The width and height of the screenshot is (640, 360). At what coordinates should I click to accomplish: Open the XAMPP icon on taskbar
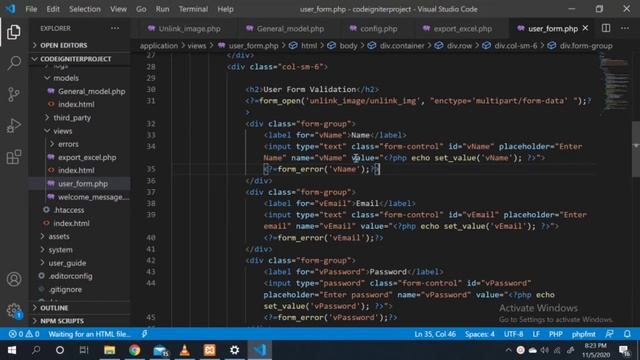click(209, 350)
